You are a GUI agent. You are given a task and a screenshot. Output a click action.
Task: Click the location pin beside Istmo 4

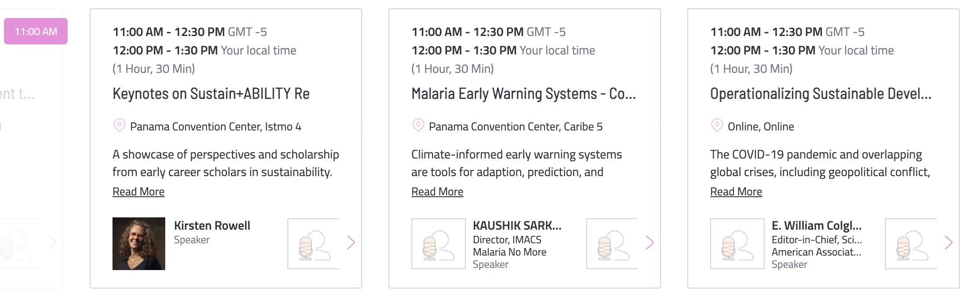119,126
